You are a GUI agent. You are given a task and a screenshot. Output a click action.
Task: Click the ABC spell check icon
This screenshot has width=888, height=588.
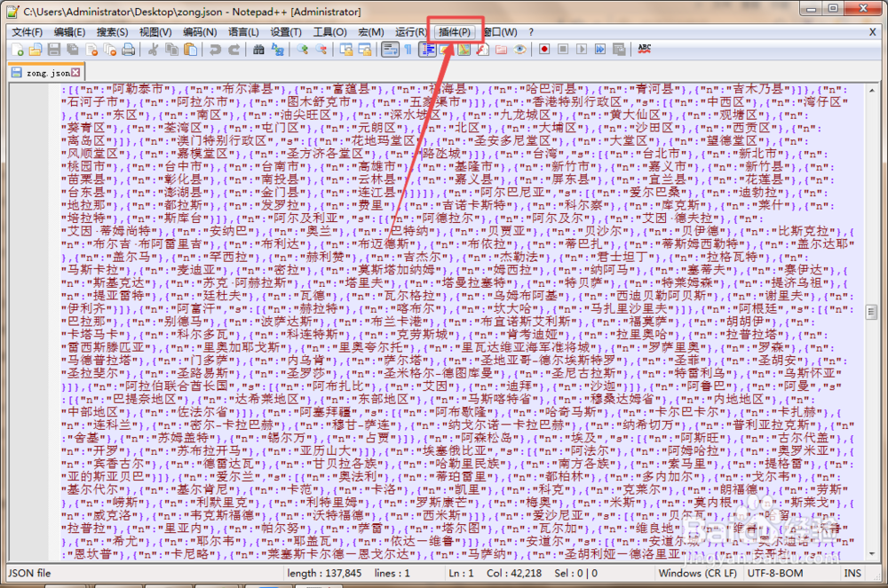645,50
